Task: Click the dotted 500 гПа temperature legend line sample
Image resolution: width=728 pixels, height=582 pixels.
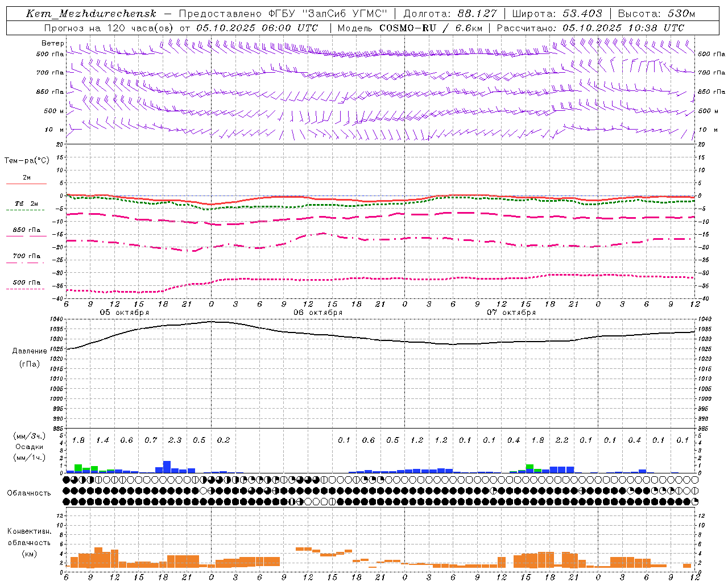Action: pyautogui.click(x=26, y=289)
